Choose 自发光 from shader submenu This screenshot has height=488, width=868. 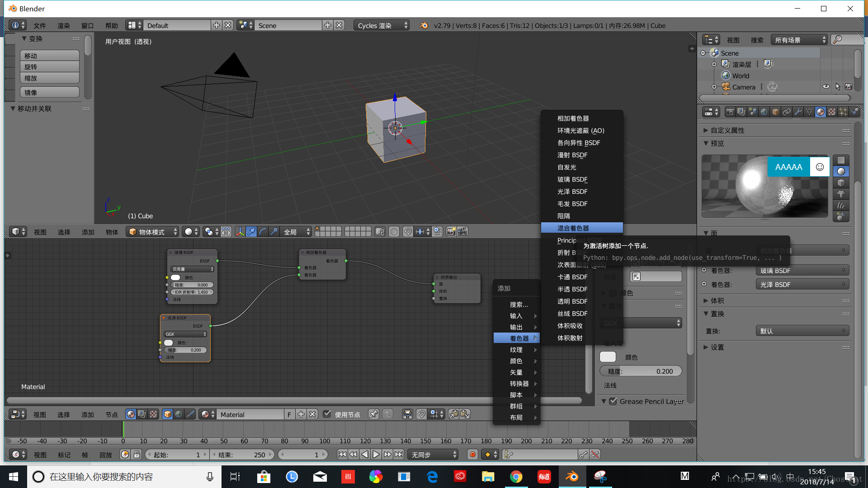582,167
